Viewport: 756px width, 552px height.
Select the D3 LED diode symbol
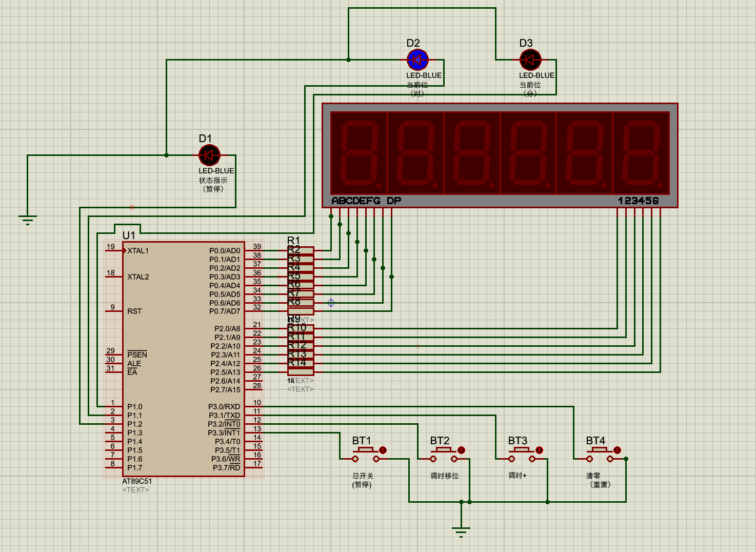pyautogui.click(x=530, y=60)
